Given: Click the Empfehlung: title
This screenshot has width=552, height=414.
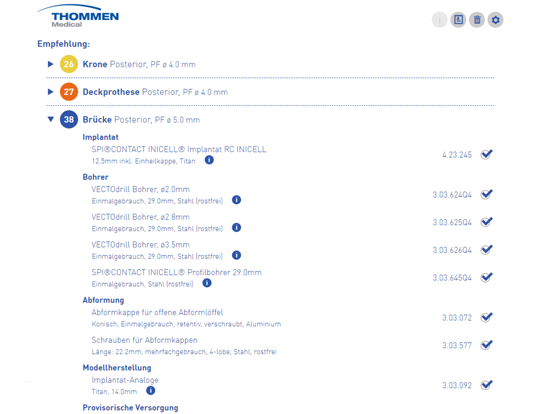Looking at the screenshot, I should (x=64, y=44).
